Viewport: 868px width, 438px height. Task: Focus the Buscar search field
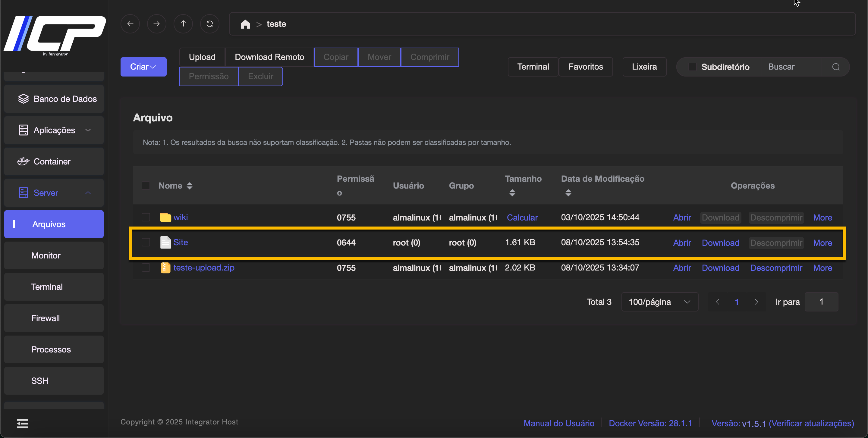791,67
